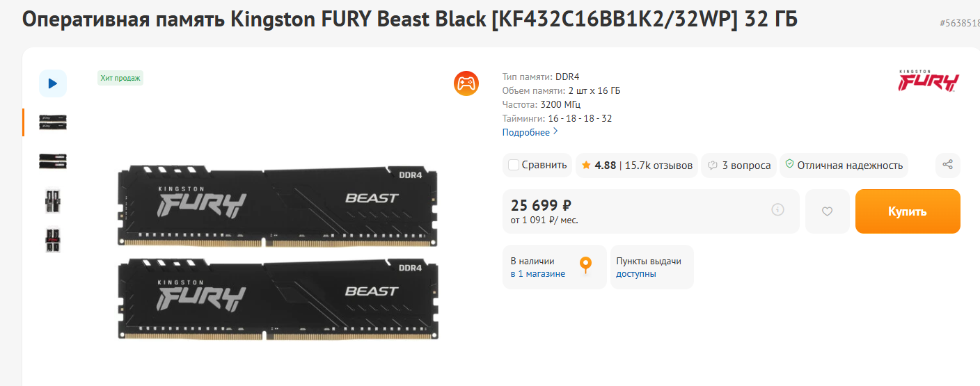Open the 15.7k отзывов reviews
The image size is (980, 386).
click(658, 166)
